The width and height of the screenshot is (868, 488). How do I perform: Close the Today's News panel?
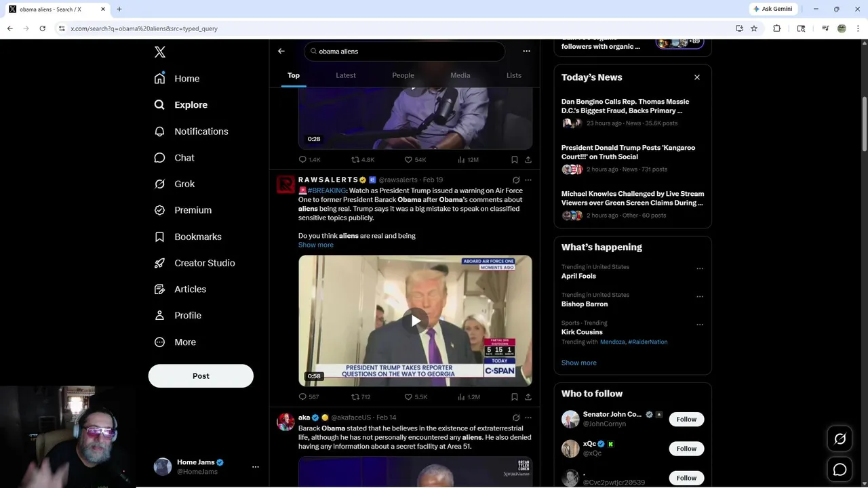(697, 77)
